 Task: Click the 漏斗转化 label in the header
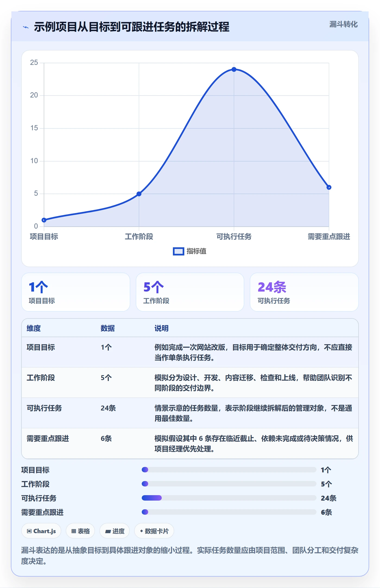pyautogui.click(x=343, y=24)
